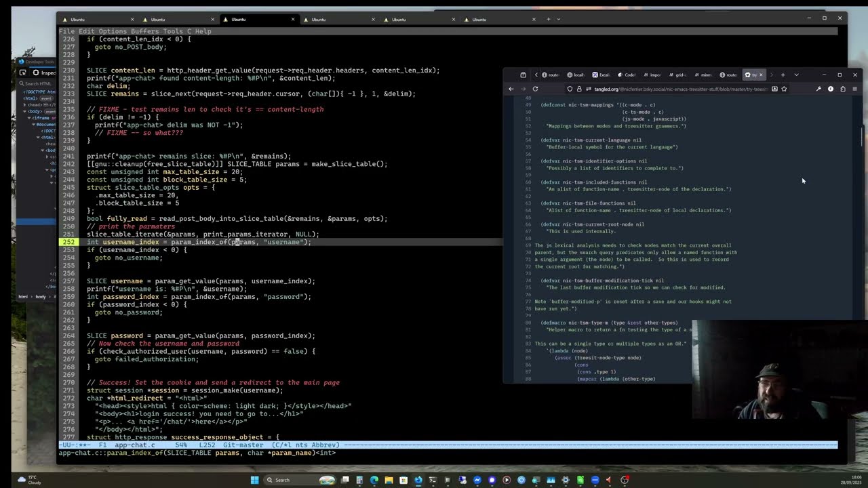Collapse the #document node in Inspector
868x488 pixels.
coord(34,124)
